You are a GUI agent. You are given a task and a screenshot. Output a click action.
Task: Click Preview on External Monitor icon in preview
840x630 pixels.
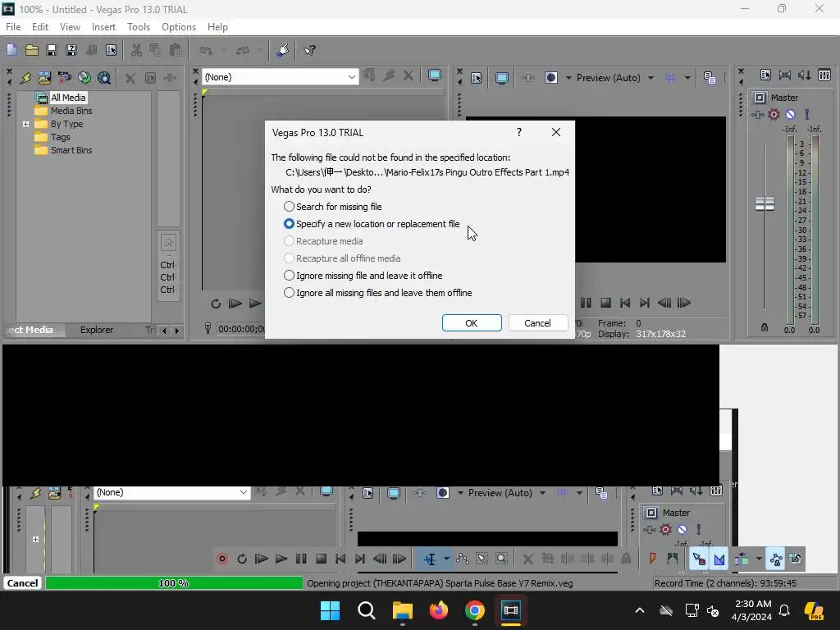(501, 78)
